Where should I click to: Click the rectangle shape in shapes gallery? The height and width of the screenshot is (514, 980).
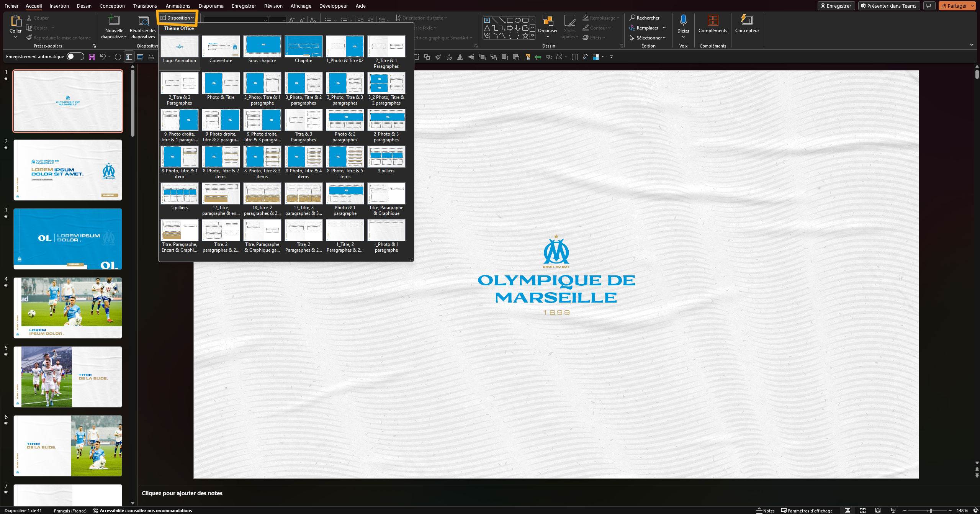click(510, 20)
